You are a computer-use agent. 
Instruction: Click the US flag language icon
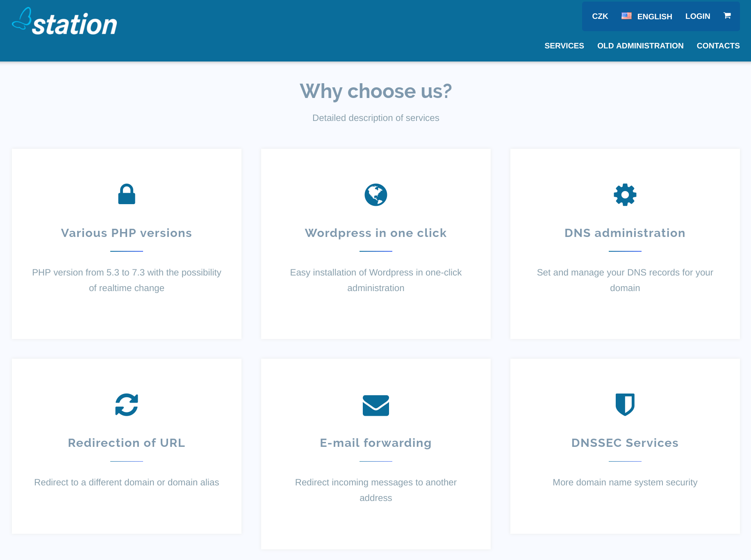626,16
